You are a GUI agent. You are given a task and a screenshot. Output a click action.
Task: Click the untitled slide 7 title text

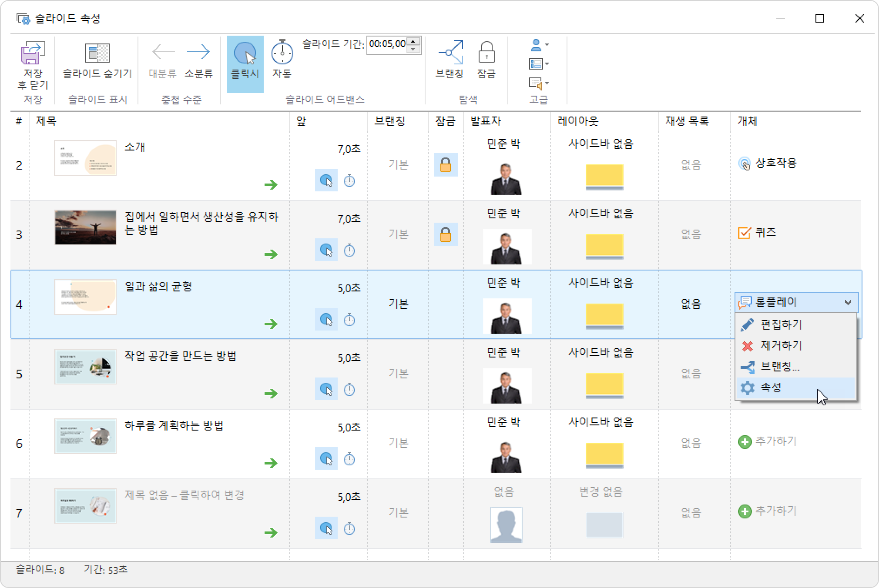point(184,495)
